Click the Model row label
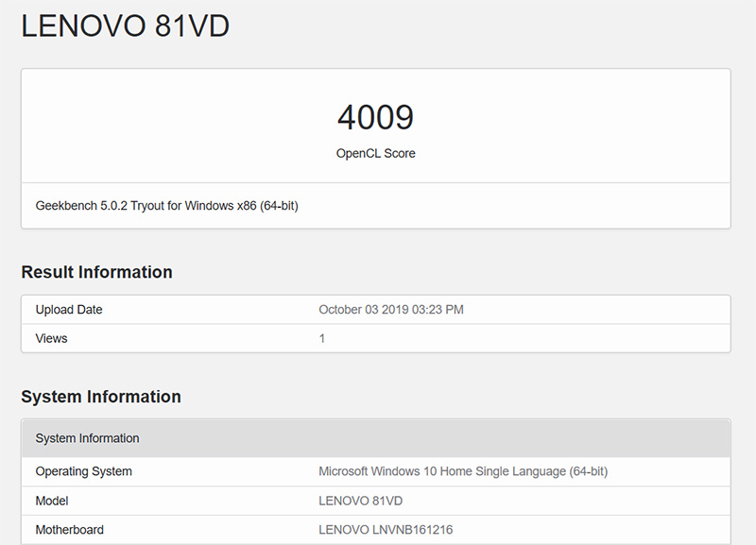The height and width of the screenshot is (545, 756). tap(52, 501)
